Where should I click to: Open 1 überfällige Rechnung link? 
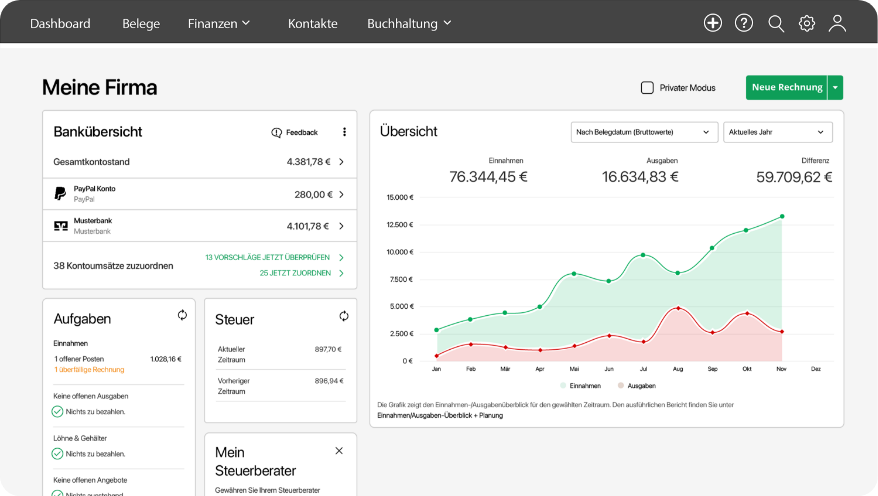point(89,369)
